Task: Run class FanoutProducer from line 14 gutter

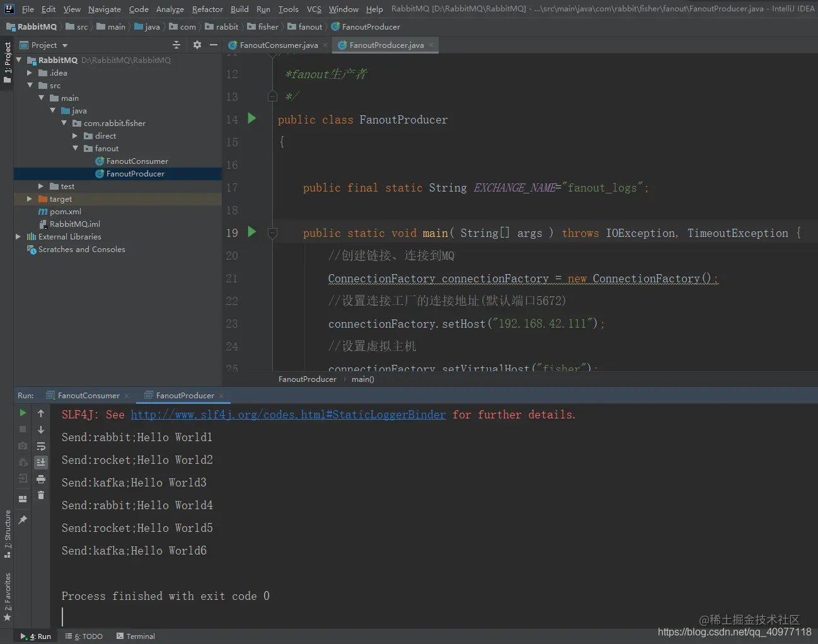Action: pyautogui.click(x=252, y=118)
